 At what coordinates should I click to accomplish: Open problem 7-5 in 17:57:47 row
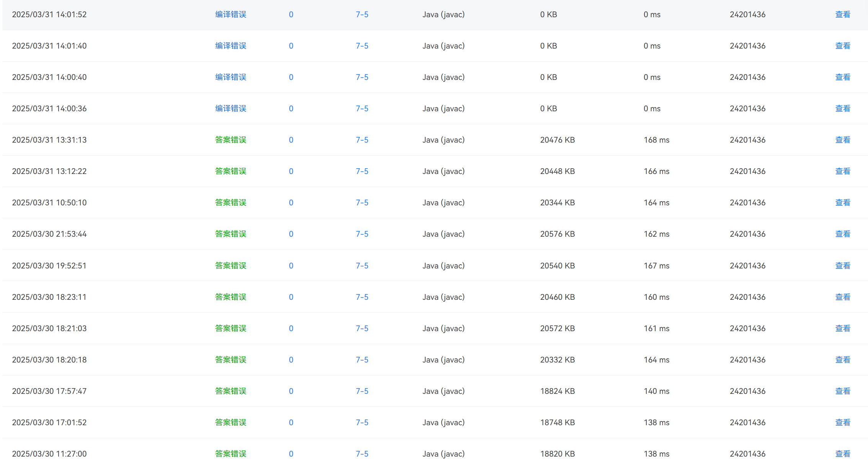[362, 391]
